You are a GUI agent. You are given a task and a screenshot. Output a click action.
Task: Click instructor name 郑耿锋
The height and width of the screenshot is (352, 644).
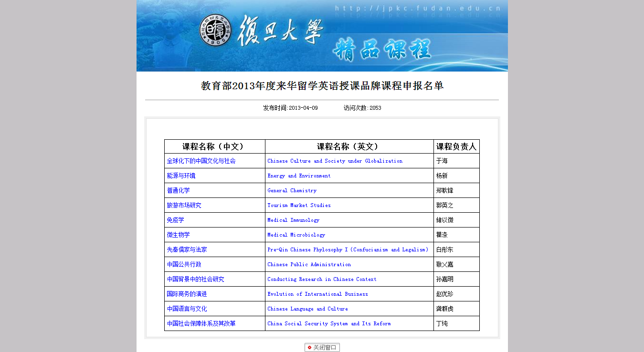[x=445, y=191]
